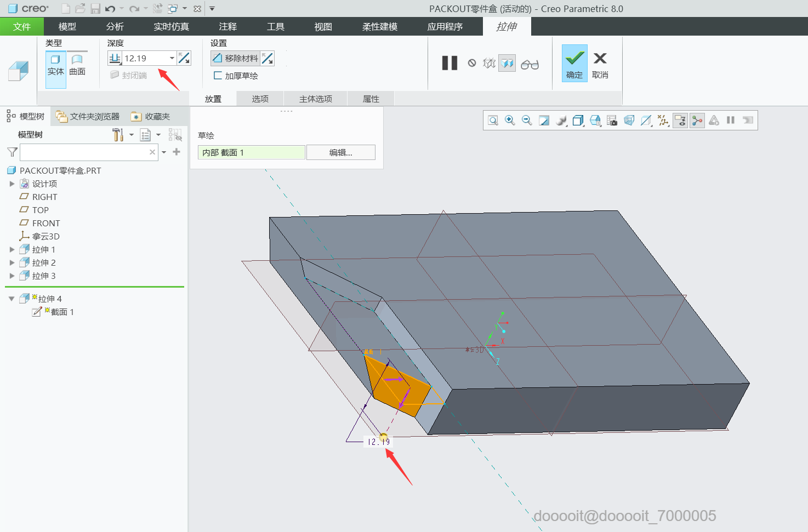The width and height of the screenshot is (808, 532).
Task: Click the close window X icon in quick access
Action: pos(197,9)
